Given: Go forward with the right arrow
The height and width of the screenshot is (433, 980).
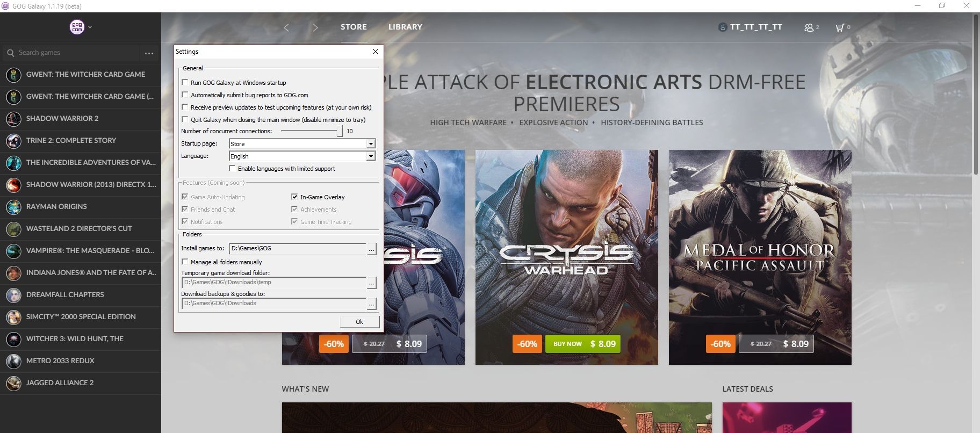Looking at the screenshot, I should pyautogui.click(x=315, y=27).
